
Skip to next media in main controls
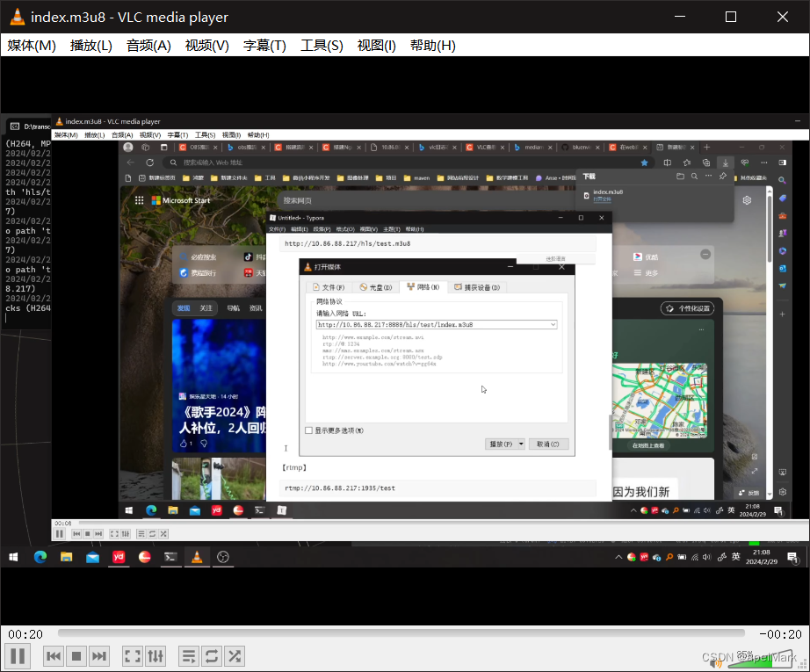click(x=98, y=656)
